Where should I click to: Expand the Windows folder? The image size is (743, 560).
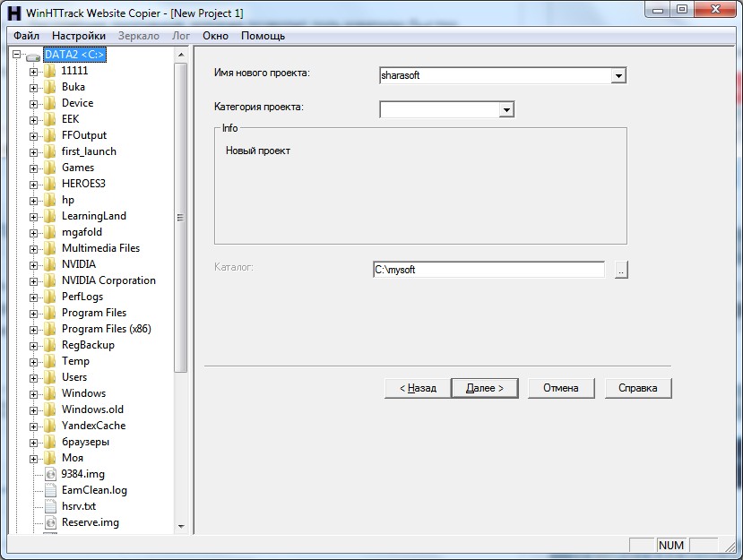coord(33,394)
